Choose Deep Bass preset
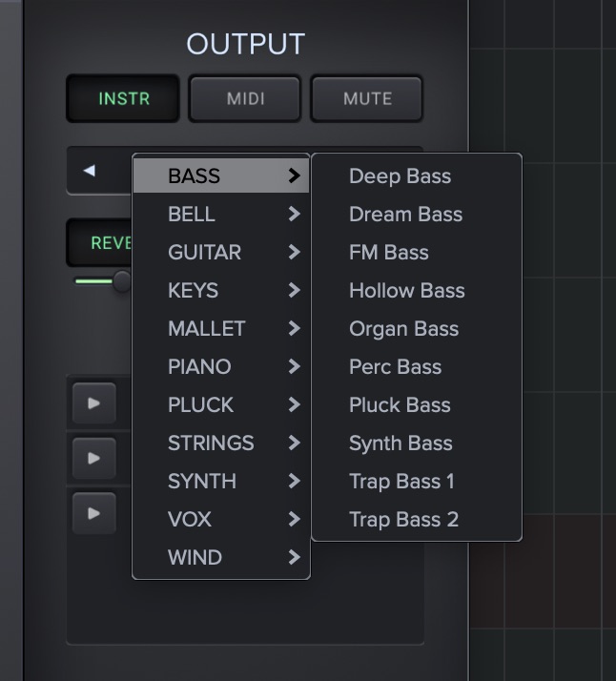 click(400, 176)
